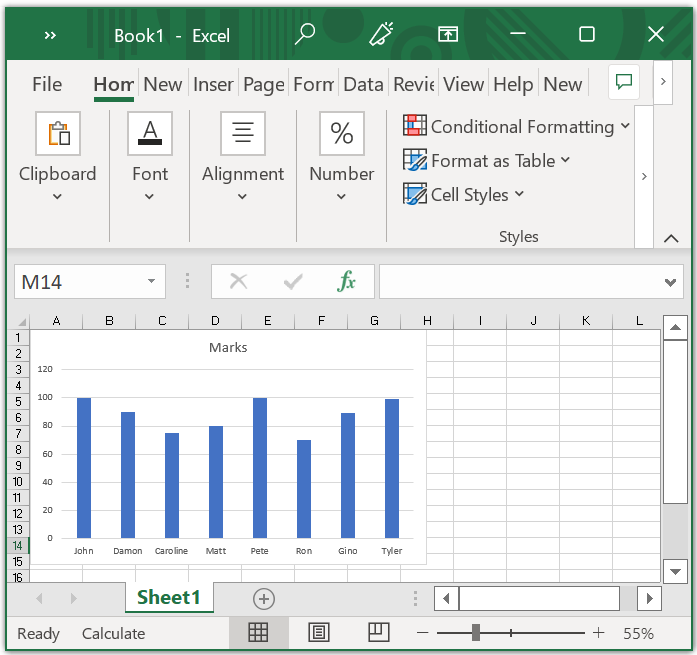Viewport: 697px width, 655px height.
Task: Click the Enter checkmark formula button
Action: 293,281
